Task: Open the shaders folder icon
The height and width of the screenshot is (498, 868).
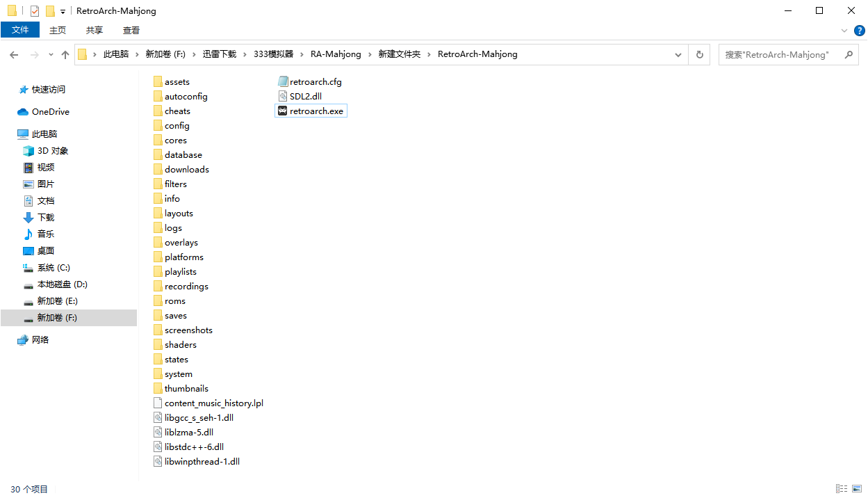Action: click(158, 344)
